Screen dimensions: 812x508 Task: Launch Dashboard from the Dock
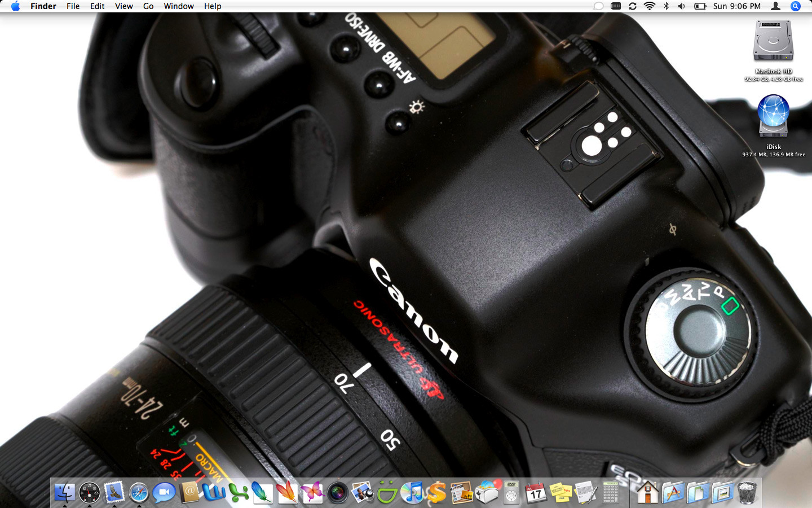(89, 493)
